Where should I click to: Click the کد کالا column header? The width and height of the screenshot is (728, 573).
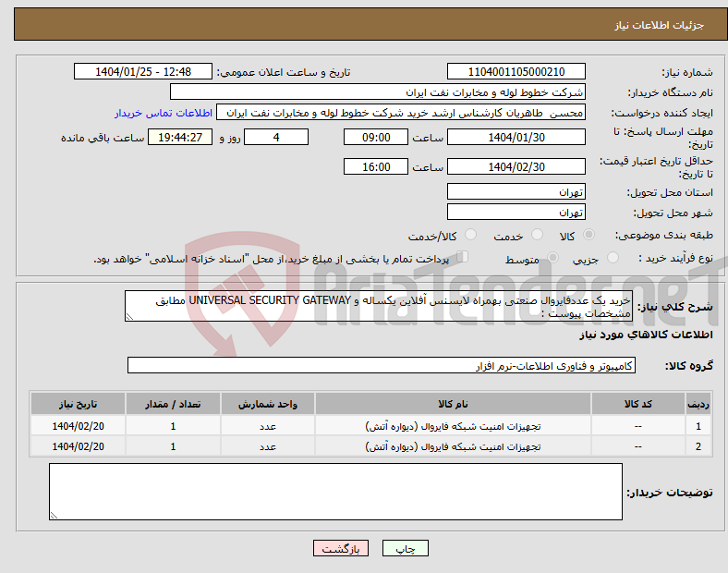click(638, 404)
